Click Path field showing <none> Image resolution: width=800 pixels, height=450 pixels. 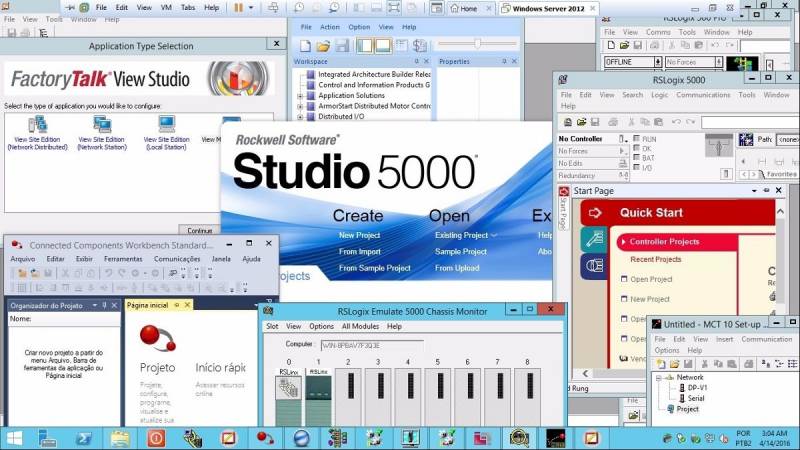pos(787,139)
